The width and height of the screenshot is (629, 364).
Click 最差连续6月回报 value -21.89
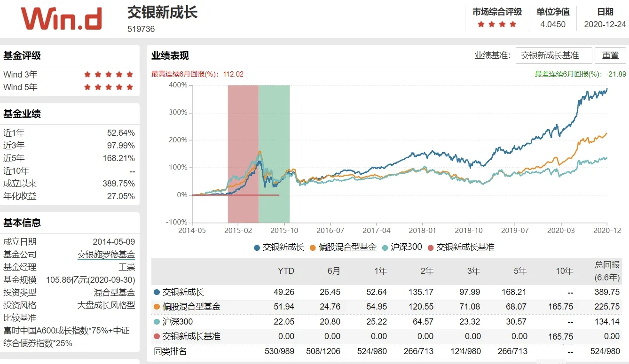point(616,74)
